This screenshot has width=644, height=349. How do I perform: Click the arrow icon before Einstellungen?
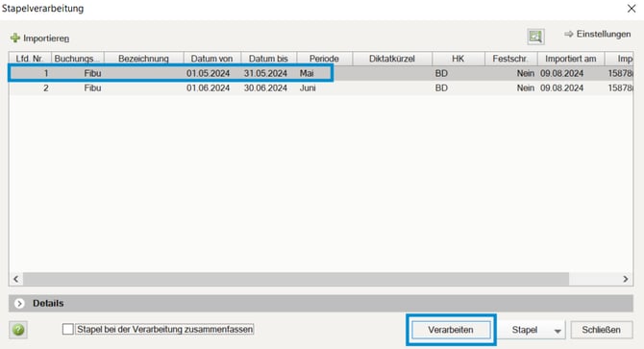(569, 34)
